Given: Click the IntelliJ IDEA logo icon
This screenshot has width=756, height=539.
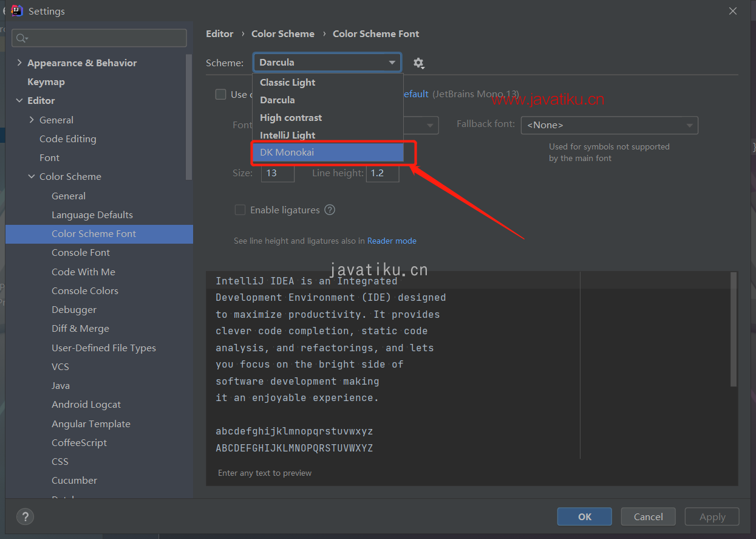Looking at the screenshot, I should click(16, 11).
